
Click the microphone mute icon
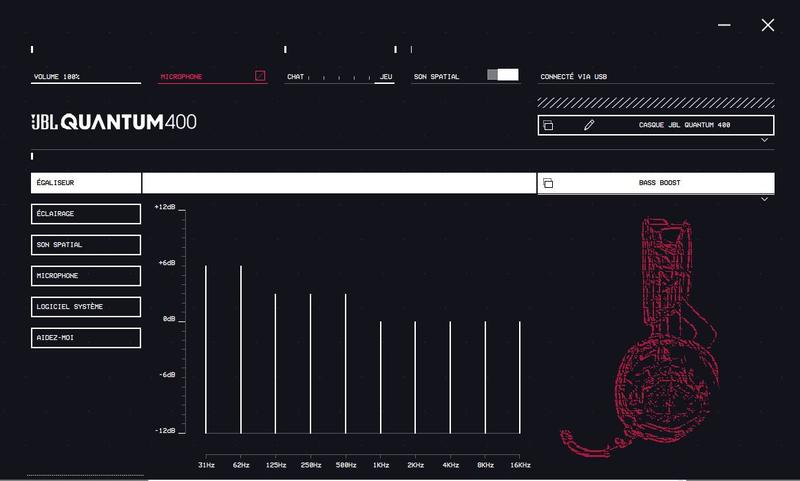[x=260, y=76]
